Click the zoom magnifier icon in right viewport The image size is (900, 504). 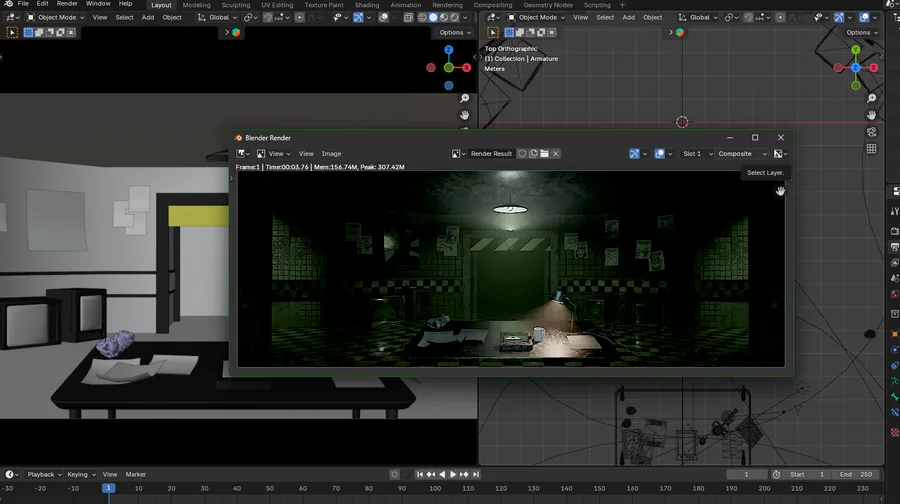[871, 98]
